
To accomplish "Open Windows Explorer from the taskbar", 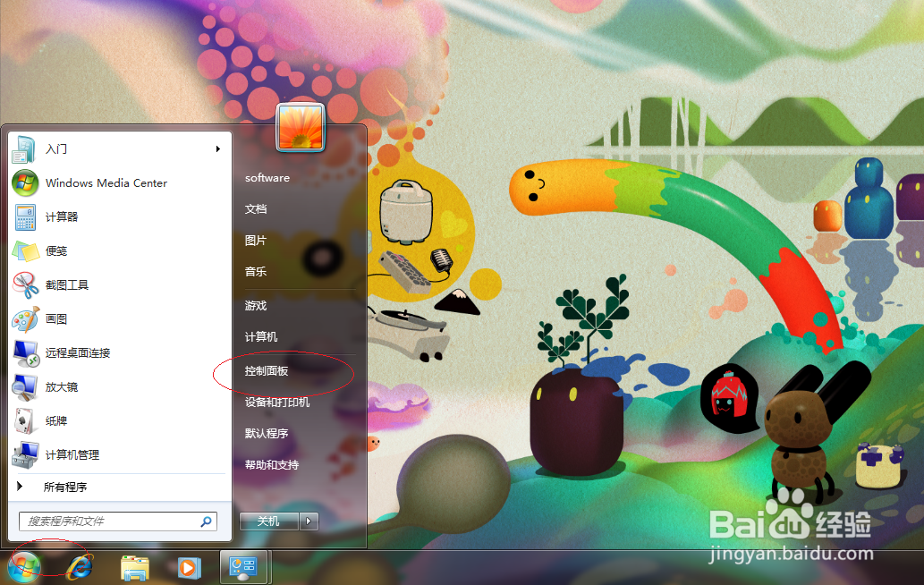I will [x=134, y=567].
